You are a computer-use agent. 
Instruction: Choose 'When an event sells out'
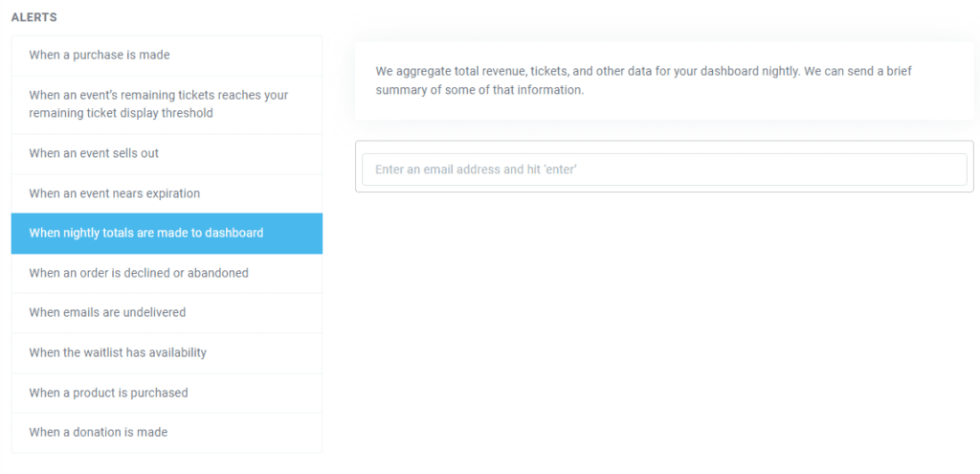coord(94,153)
